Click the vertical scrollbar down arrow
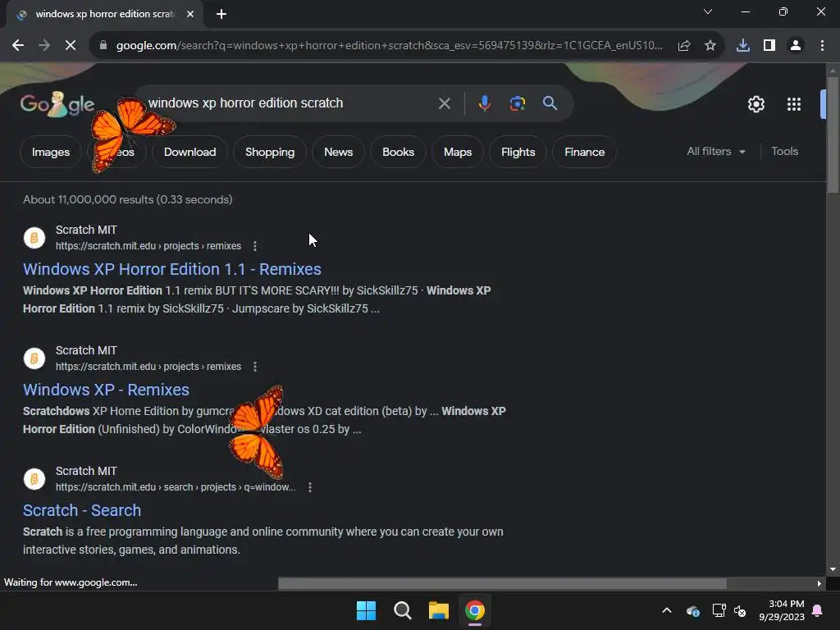The height and width of the screenshot is (630, 840). [833, 569]
